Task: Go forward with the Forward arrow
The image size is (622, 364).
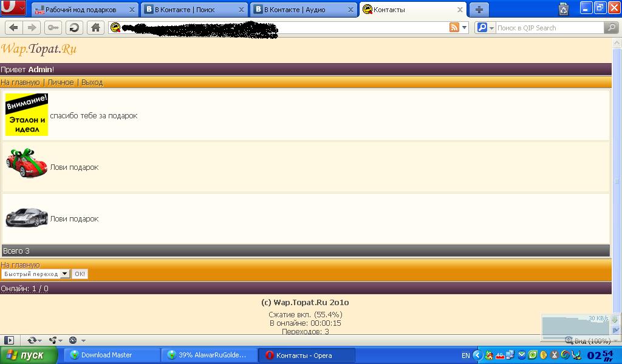Action: 31,28
